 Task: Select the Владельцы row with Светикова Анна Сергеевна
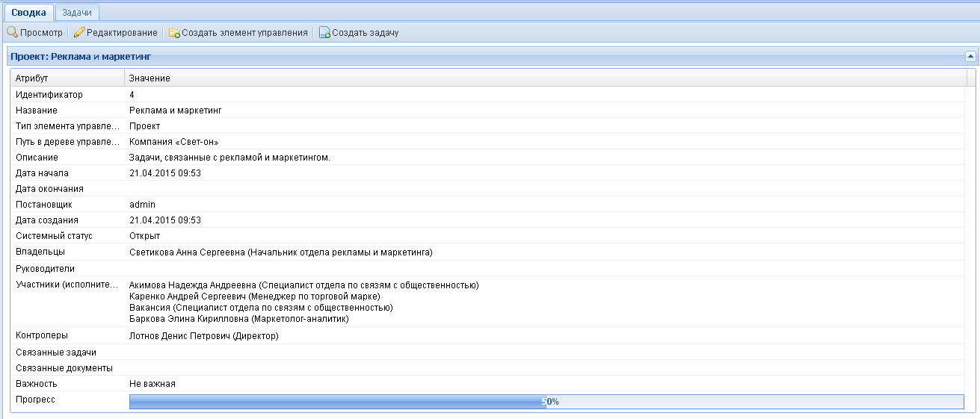coord(280,252)
